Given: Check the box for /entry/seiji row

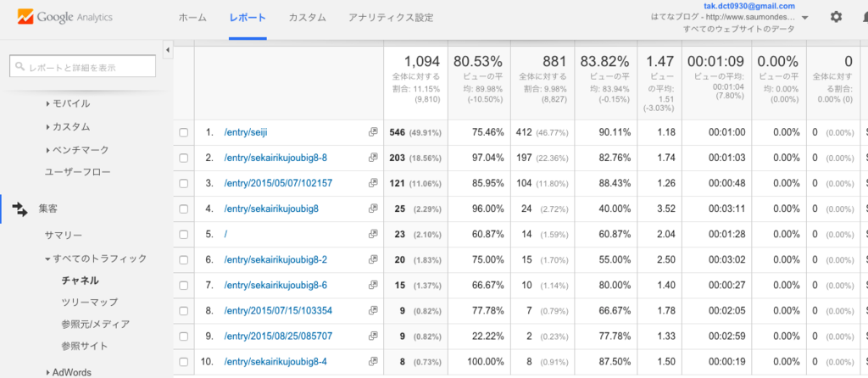Looking at the screenshot, I should [x=184, y=133].
